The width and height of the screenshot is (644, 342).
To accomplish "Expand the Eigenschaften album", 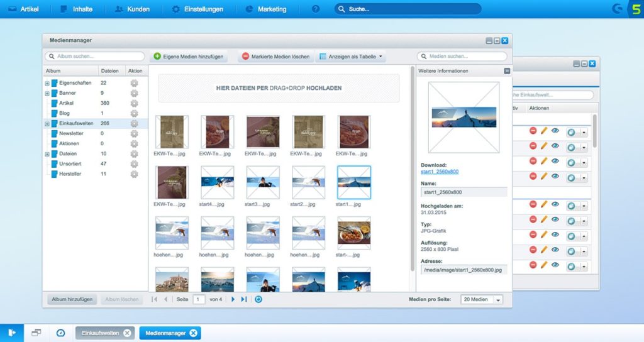I will coord(47,84).
